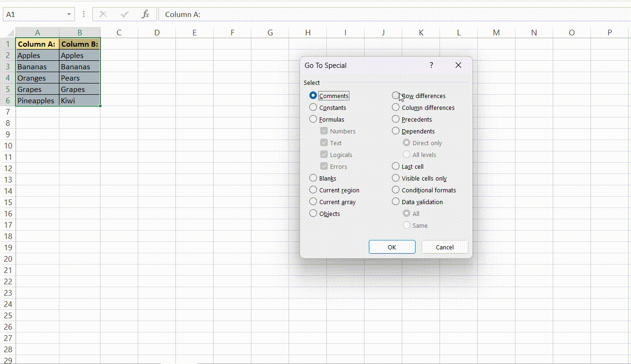Select the Dependents radio button
Image resolution: width=631 pixels, height=364 pixels.
point(396,131)
